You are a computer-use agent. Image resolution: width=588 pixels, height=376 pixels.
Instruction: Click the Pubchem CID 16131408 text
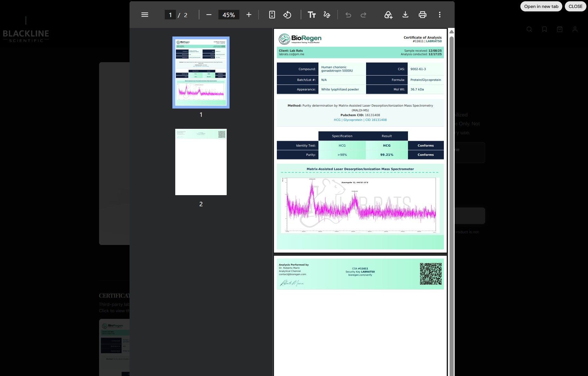coord(360,115)
